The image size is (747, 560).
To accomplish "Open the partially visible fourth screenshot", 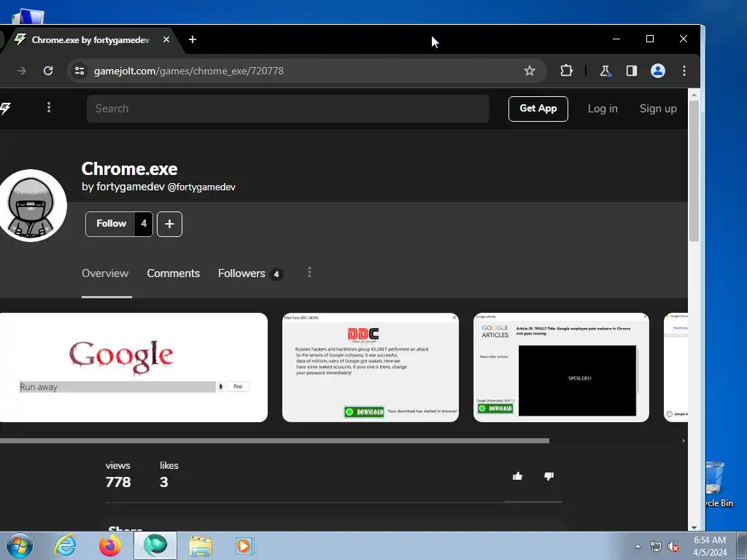I will [x=676, y=367].
